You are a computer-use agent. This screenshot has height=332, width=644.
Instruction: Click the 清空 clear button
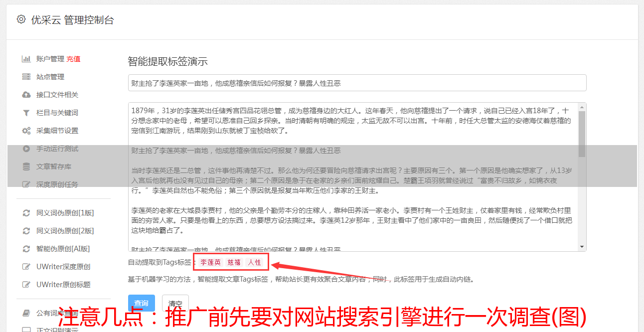175,303
